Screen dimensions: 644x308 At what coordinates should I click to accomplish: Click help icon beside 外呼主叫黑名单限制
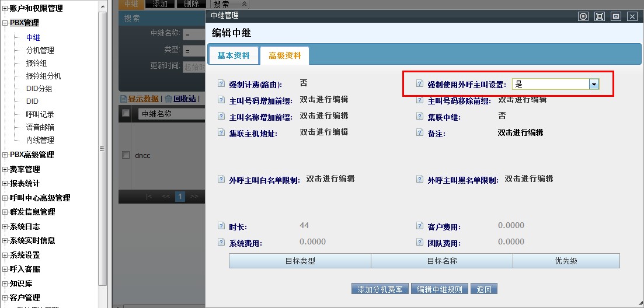click(419, 180)
